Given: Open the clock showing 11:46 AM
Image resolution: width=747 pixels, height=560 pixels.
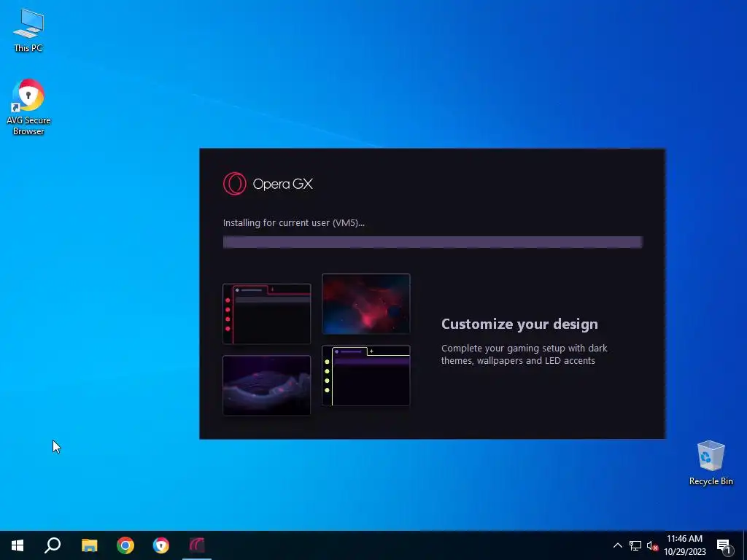Looking at the screenshot, I should (684, 545).
